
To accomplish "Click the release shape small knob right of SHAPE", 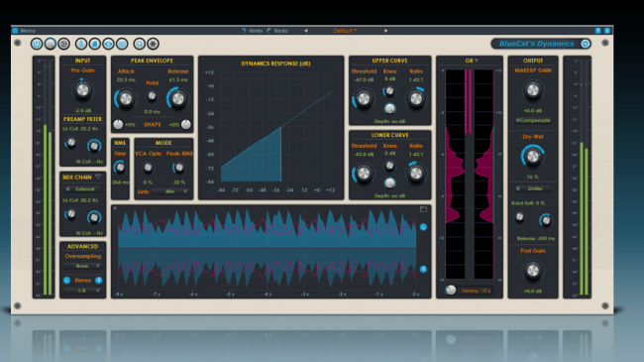I will pyautogui.click(x=186, y=124).
